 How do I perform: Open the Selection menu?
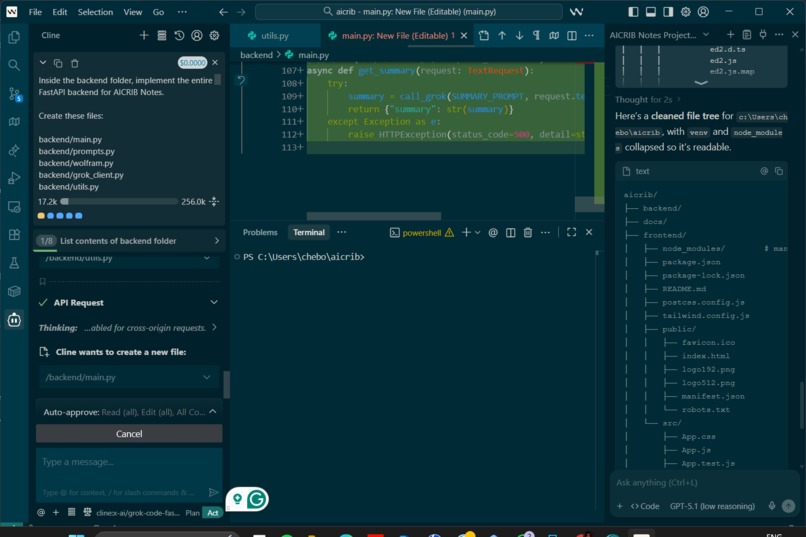click(x=95, y=12)
